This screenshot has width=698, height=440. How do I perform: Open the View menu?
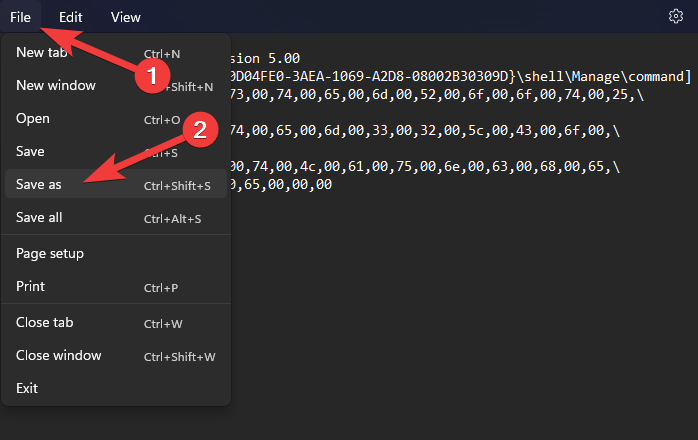(x=126, y=17)
